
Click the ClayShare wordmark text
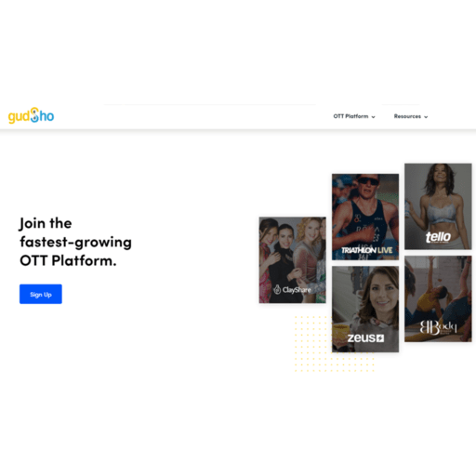(x=297, y=290)
